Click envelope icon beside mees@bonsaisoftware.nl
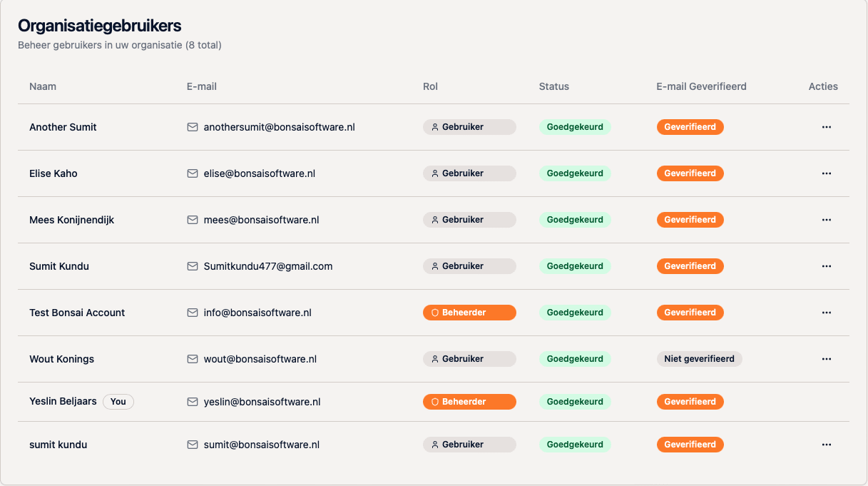868x486 pixels. 192,220
